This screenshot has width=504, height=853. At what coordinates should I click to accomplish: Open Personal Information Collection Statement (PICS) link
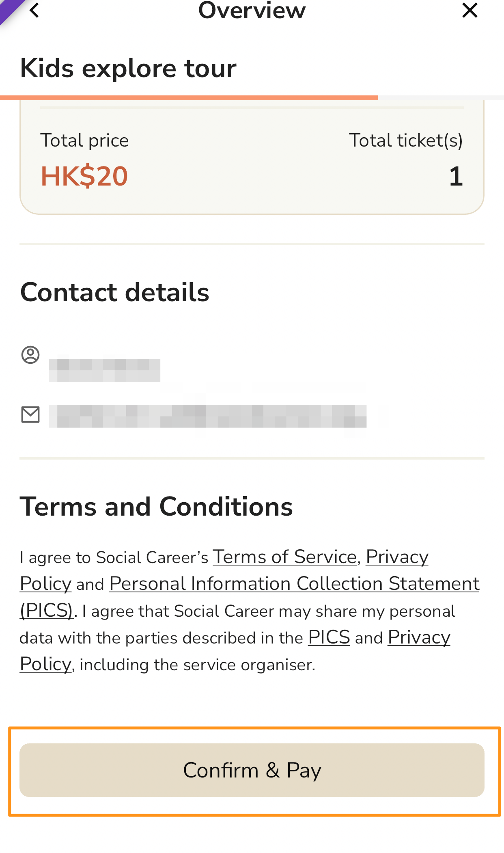[x=250, y=597]
